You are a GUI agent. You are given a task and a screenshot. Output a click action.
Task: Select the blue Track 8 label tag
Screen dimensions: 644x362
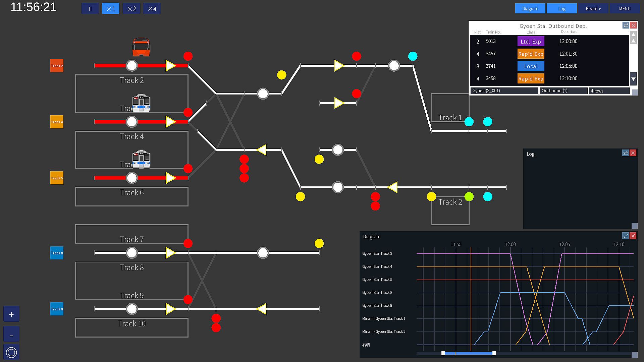57,253
